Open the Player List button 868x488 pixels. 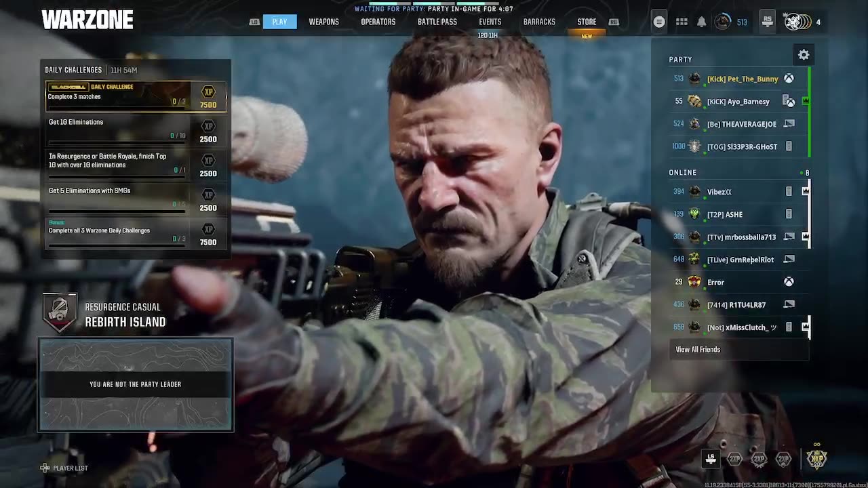(64, 468)
